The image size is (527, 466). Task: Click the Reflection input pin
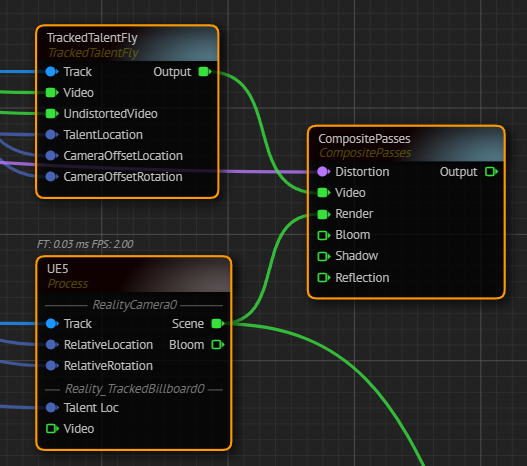click(324, 278)
